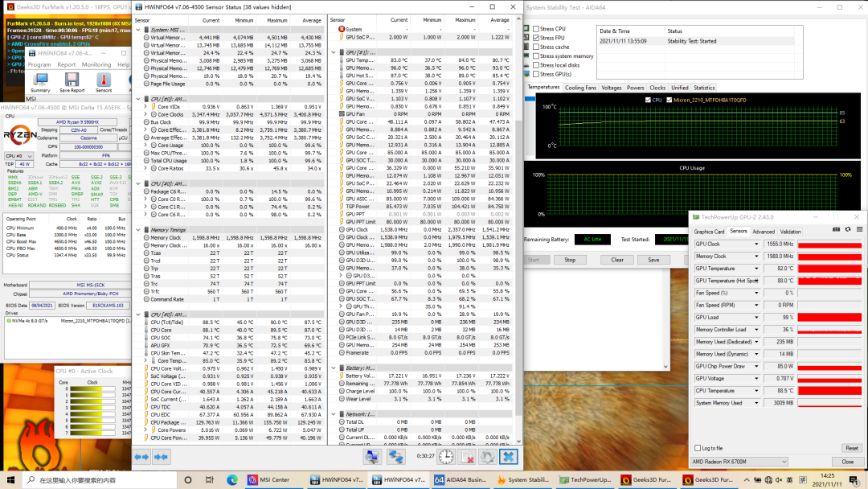Click Clear button in stability test

click(x=617, y=260)
